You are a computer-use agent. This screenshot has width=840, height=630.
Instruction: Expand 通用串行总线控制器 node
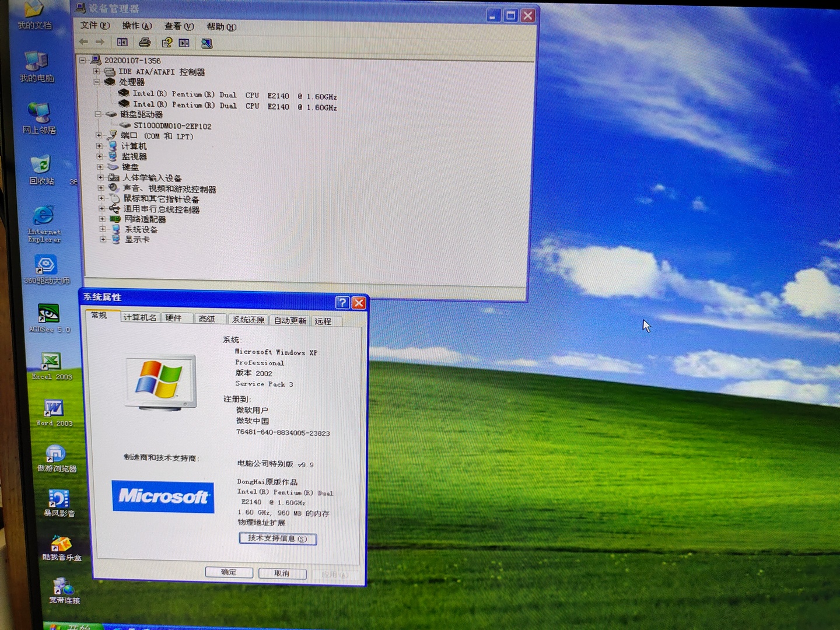pyautogui.click(x=101, y=208)
